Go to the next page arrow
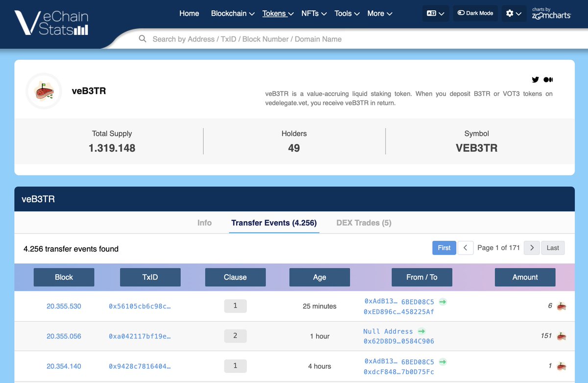 click(x=532, y=248)
